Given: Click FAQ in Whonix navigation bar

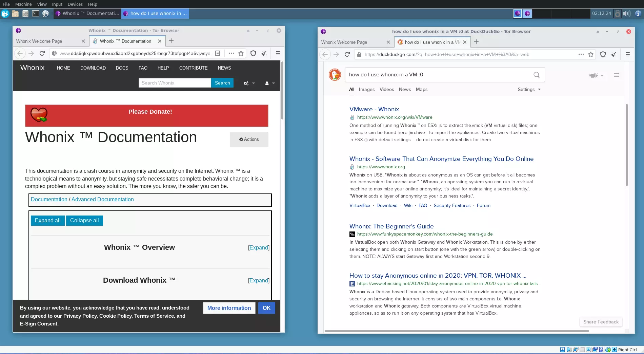Looking at the screenshot, I should pos(143,68).
